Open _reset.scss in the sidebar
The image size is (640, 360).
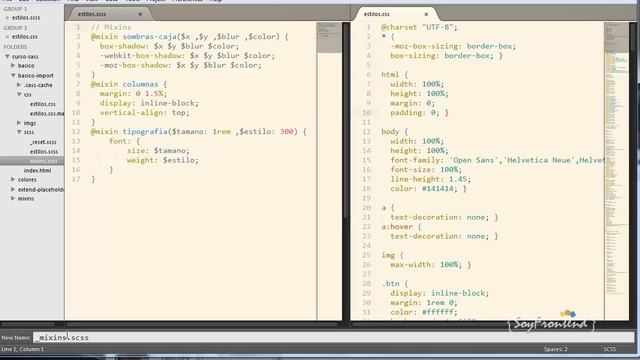tap(43, 142)
